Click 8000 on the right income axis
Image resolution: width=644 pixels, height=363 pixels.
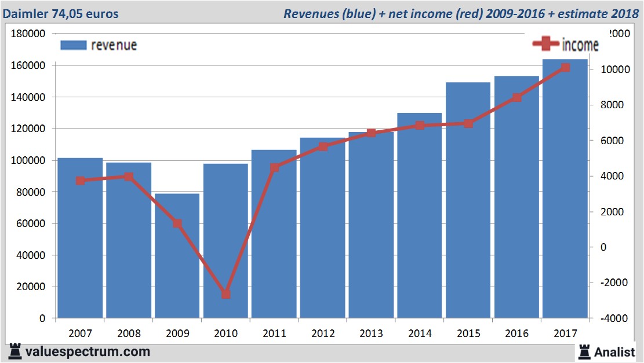pyautogui.click(x=612, y=105)
